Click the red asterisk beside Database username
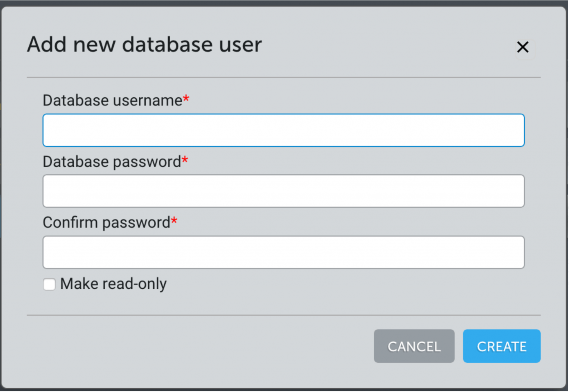The width and height of the screenshot is (569, 392). coord(186,98)
